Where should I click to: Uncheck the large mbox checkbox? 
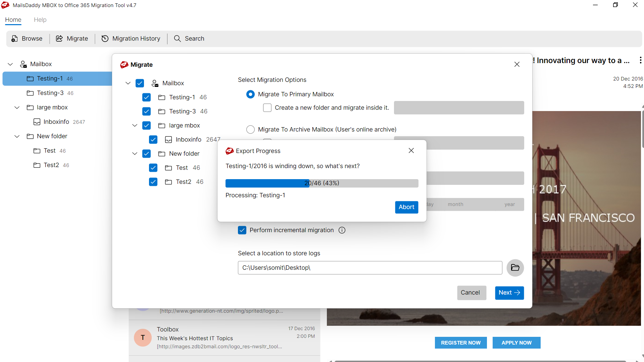point(147,125)
